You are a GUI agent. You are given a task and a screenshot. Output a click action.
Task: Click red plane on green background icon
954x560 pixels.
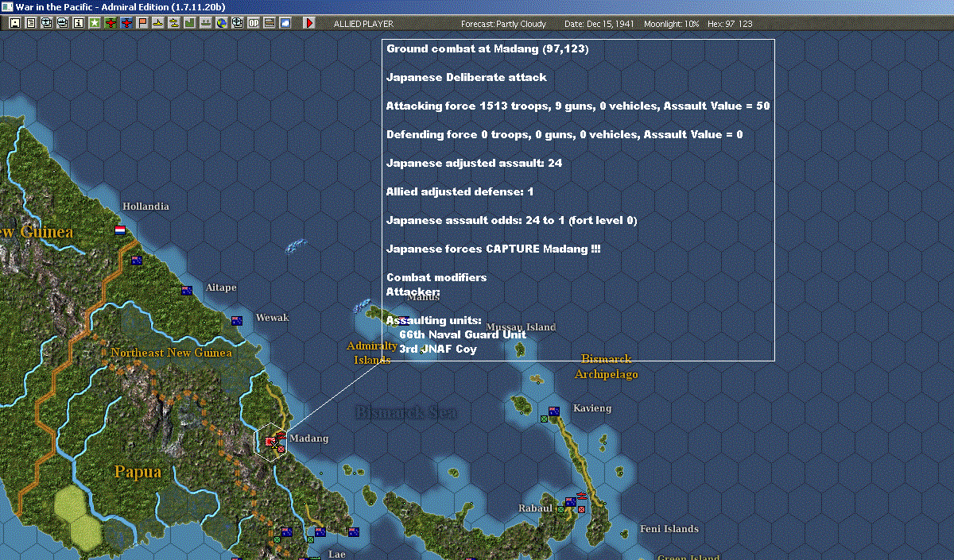click(111, 23)
